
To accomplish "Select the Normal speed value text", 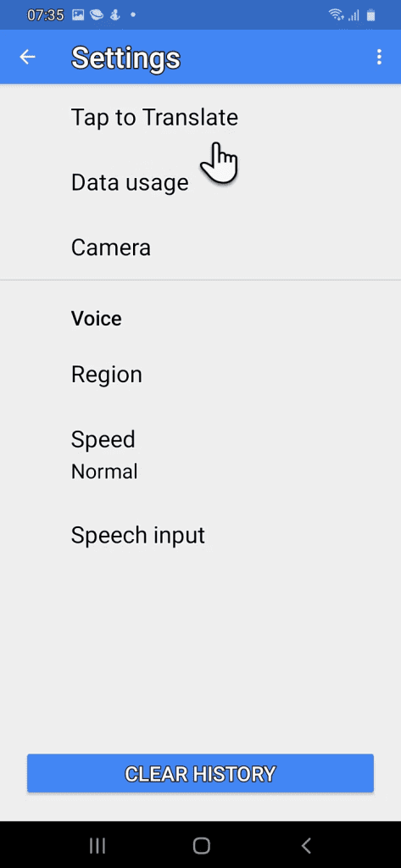I will [104, 472].
